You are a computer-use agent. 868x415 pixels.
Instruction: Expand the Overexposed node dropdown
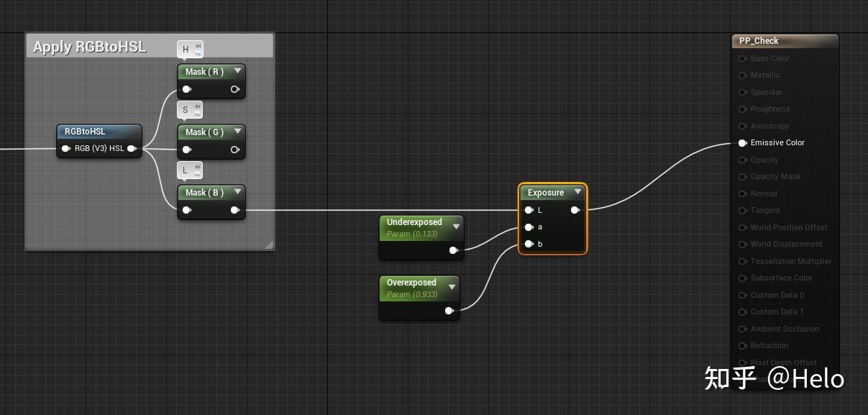click(452, 286)
